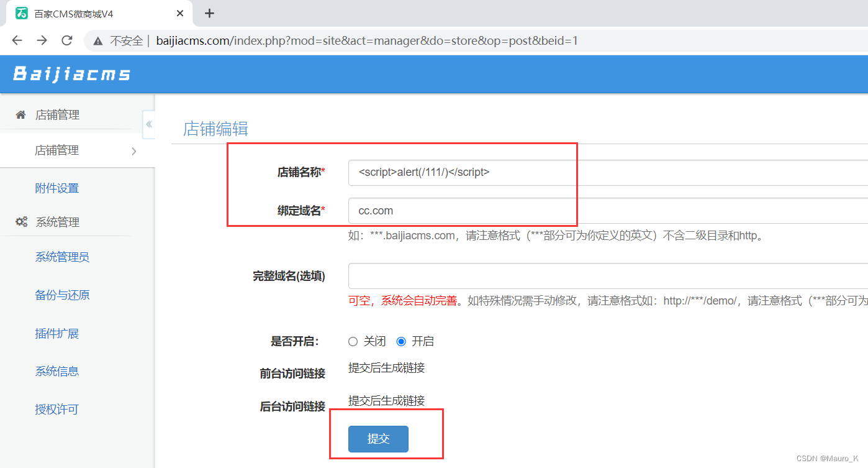This screenshot has width=868, height=468.
Task: Click the 绑定域名 field containing cc.com
Action: click(x=463, y=210)
